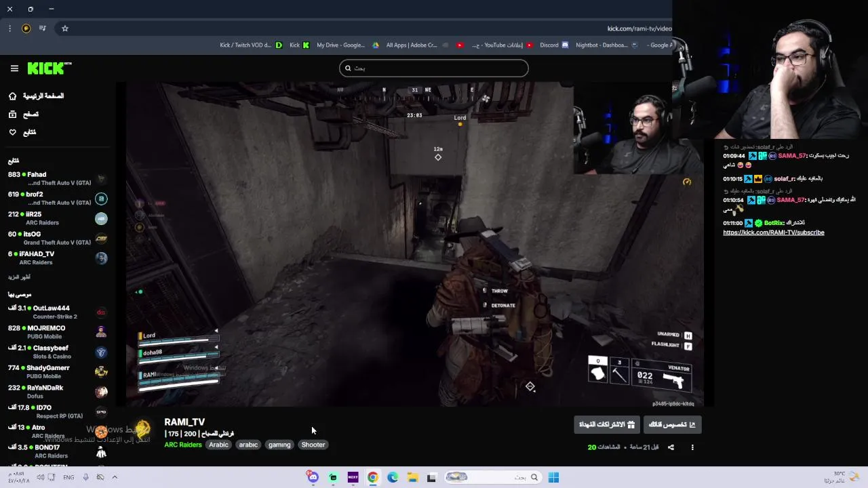
Task: Open Kick / Twitch VOD bookmark
Action: click(x=251, y=45)
